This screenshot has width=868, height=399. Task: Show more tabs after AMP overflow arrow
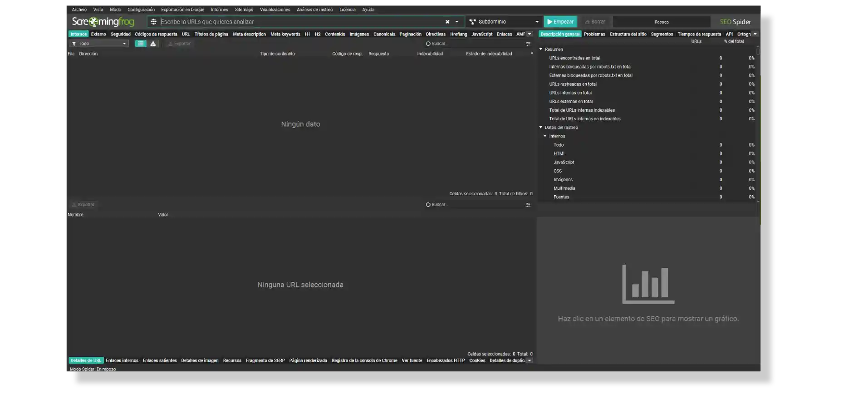(x=529, y=34)
